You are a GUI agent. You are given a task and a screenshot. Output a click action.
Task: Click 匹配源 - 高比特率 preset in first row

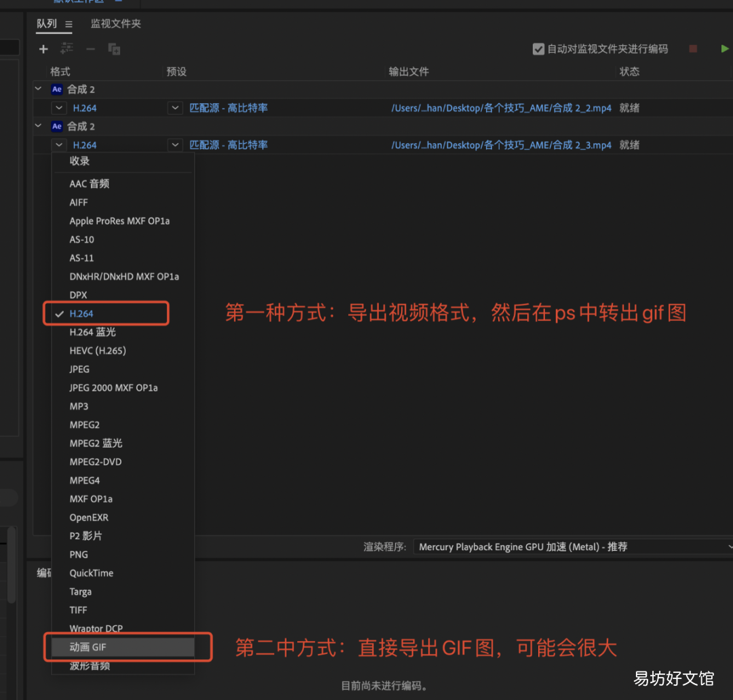[229, 108]
